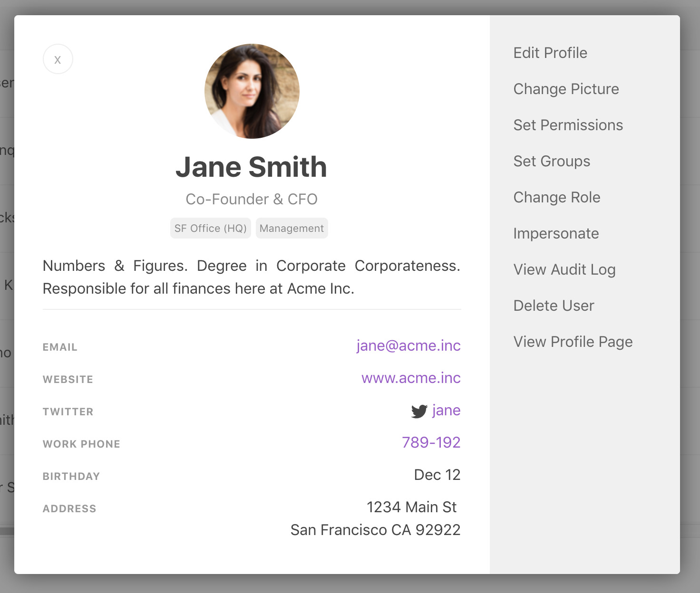The height and width of the screenshot is (593, 700).
Task: Select Change Picture option
Action: (x=566, y=89)
